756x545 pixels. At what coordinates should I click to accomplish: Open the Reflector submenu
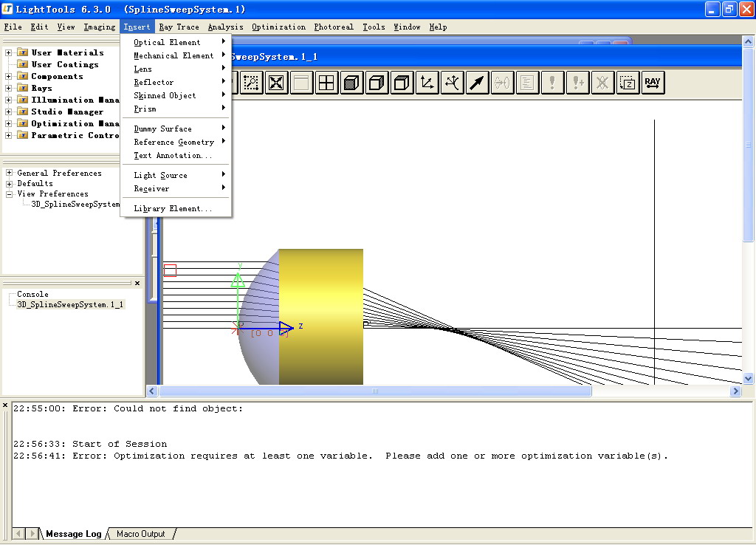(176, 83)
